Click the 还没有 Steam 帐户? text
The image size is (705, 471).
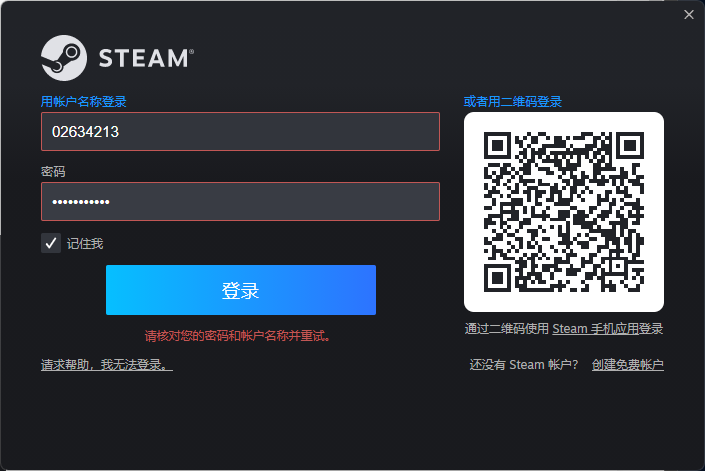524,364
